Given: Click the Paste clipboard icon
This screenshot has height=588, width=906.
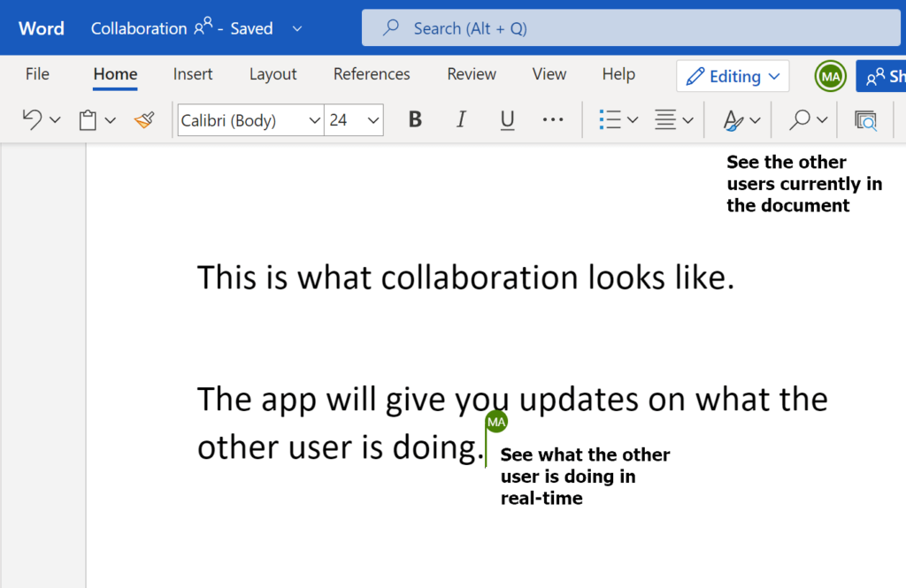Looking at the screenshot, I should click(88, 120).
